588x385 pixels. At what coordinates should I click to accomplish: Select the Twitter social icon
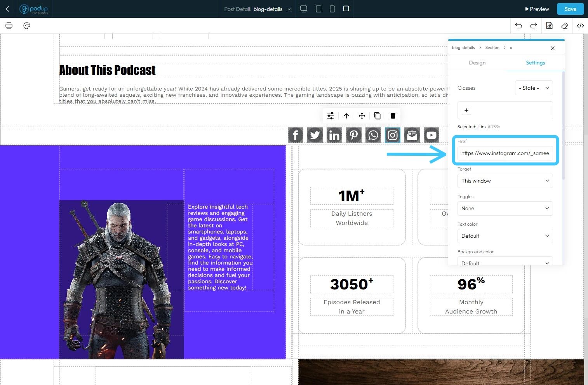coord(315,135)
